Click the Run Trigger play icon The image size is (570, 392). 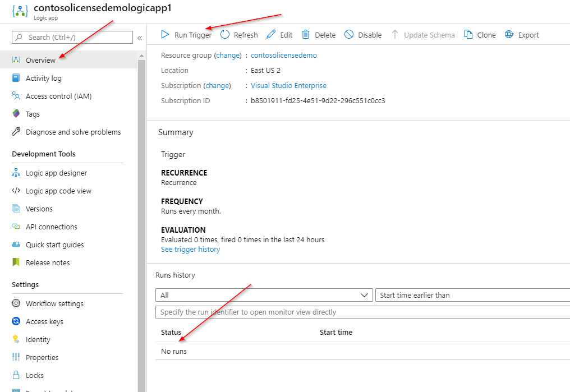pos(165,35)
